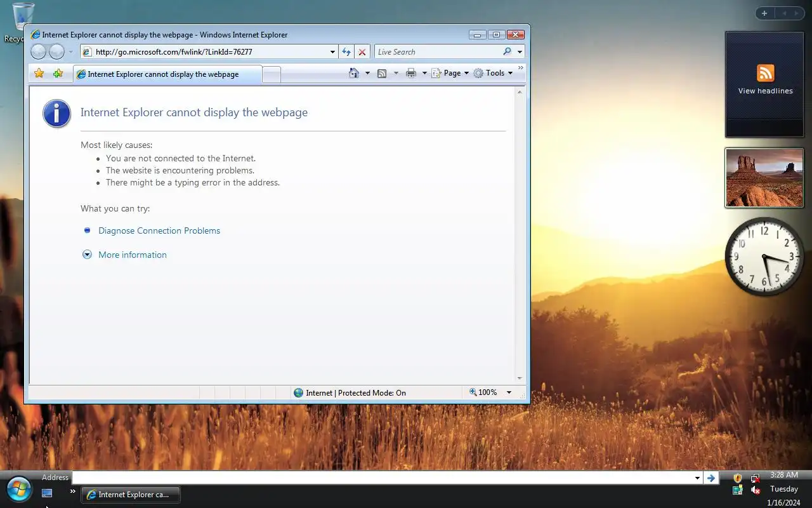Open the Page menu
This screenshot has height=508, width=812.
[x=450, y=73]
